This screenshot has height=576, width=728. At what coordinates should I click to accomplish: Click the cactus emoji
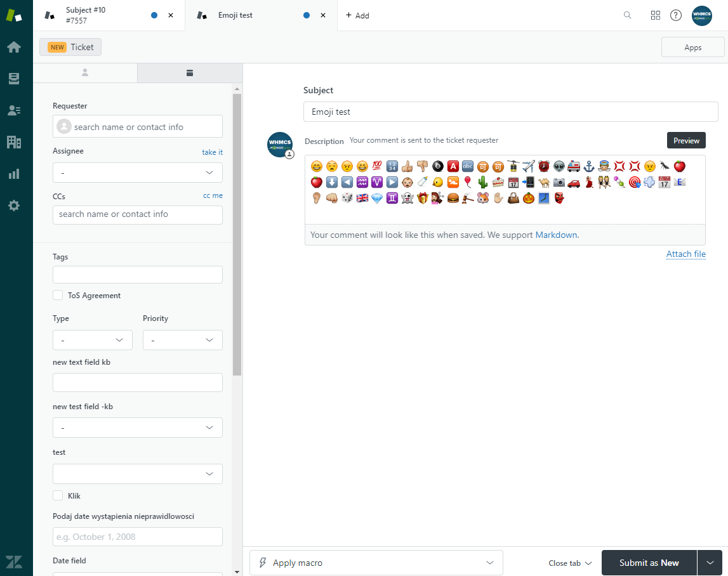[x=483, y=182]
